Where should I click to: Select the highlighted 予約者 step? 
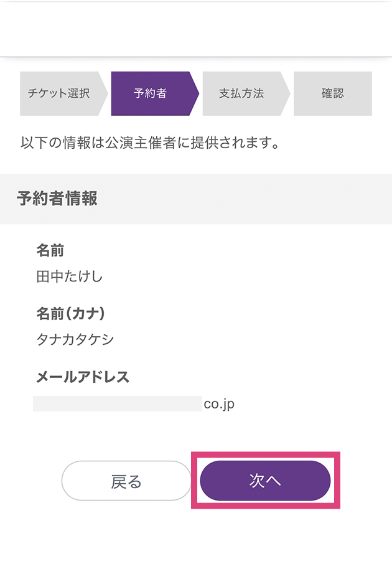click(150, 93)
